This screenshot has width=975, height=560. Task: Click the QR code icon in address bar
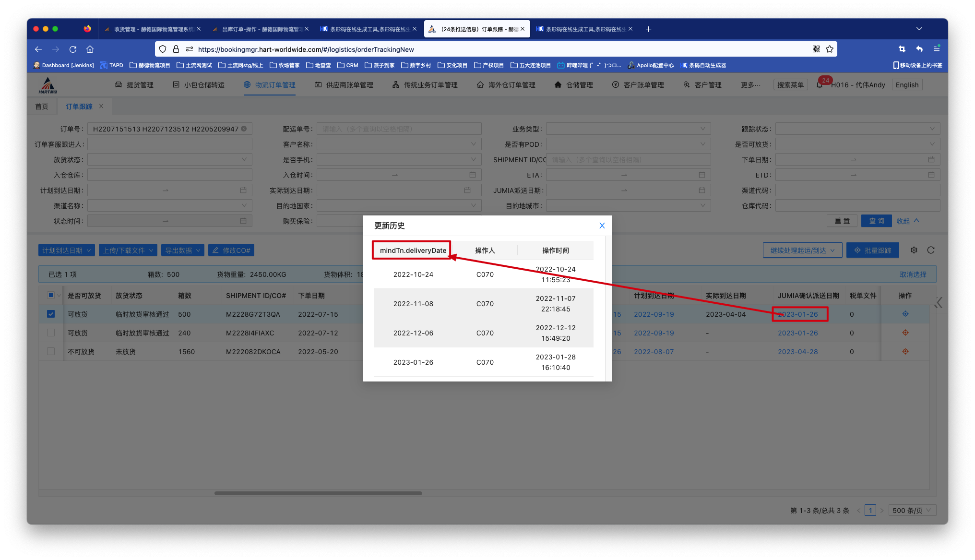point(816,49)
